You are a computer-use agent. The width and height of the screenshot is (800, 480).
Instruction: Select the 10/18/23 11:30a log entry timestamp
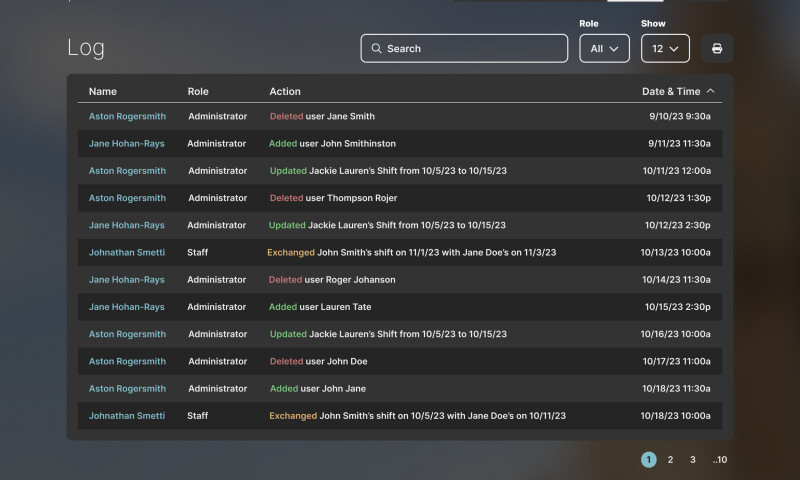676,388
